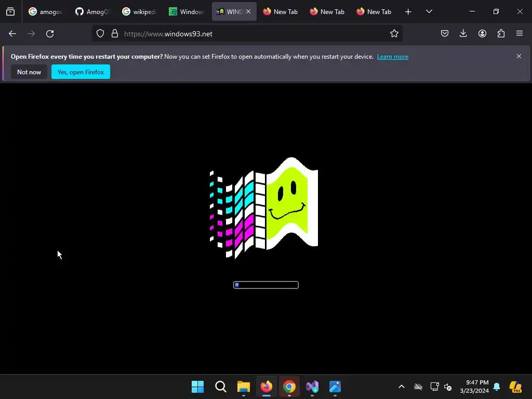Go back to the previous page
This screenshot has height=399, width=532.
pos(12,34)
